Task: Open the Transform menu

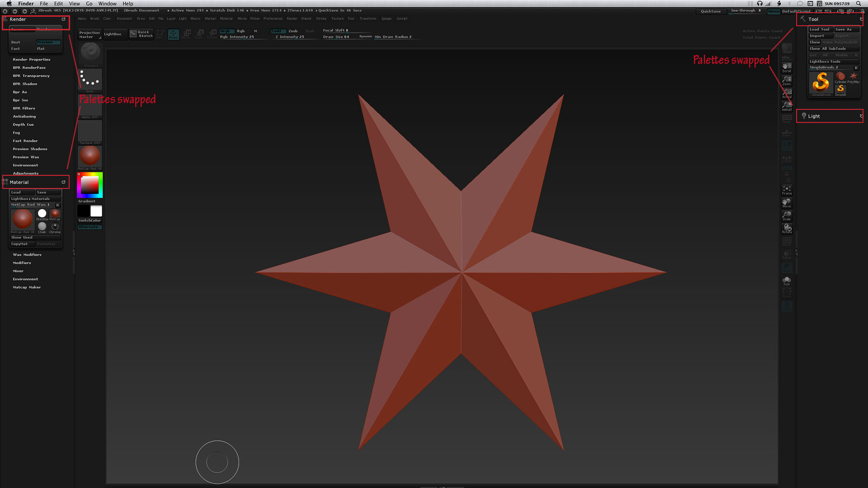Action: [368, 19]
